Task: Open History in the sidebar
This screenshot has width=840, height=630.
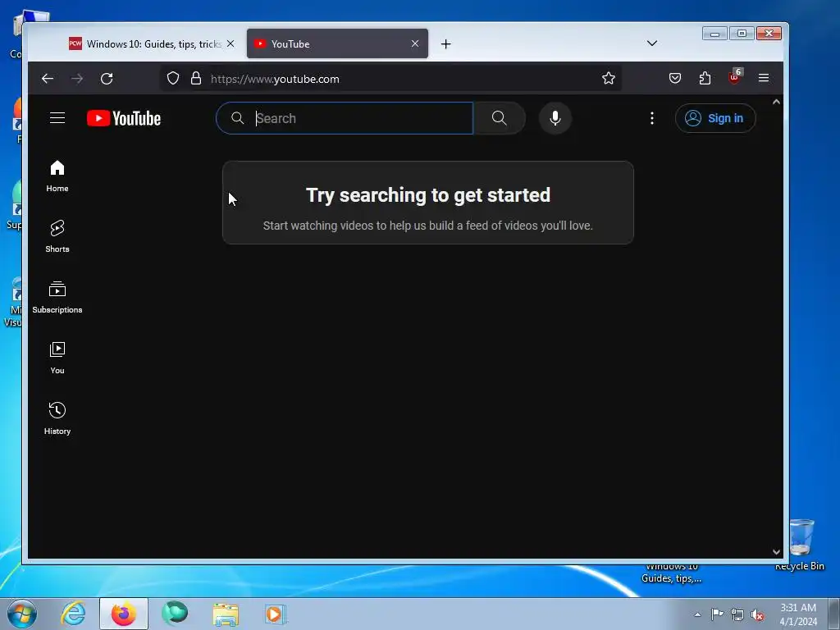Action: [57, 419]
